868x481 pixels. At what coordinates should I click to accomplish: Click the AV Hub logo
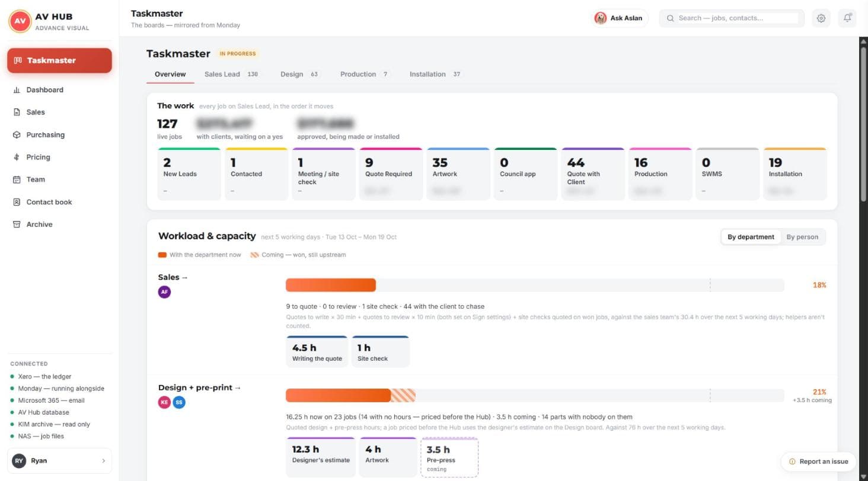[x=20, y=21]
